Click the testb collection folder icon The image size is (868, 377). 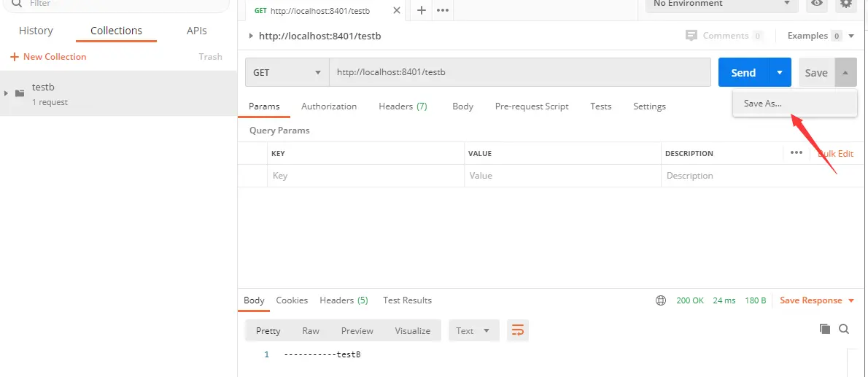tap(20, 93)
